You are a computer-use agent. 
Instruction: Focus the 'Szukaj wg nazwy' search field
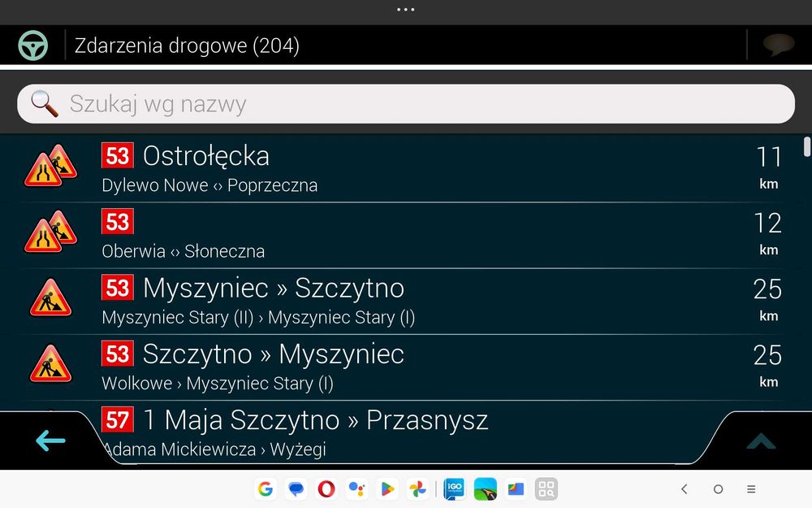tap(406, 104)
